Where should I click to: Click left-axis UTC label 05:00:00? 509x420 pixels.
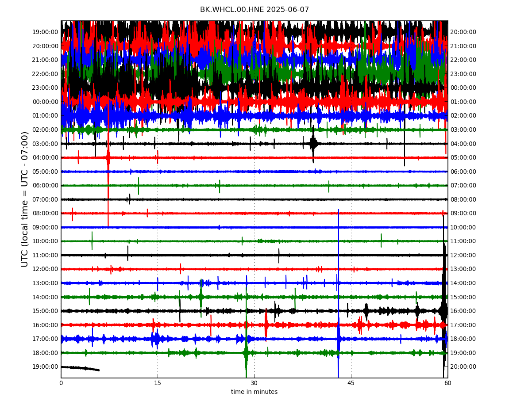point(45,172)
